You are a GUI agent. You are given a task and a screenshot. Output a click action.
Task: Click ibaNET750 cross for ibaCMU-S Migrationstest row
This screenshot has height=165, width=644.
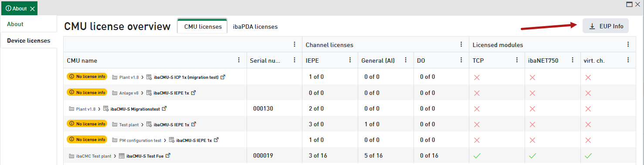click(532, 108)
